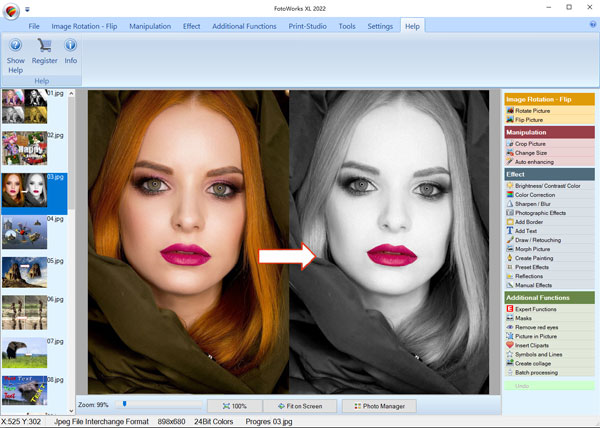Switch to the Print-Studio tab
The width and height of the screenshot is (600, 428).
tap(307, 26)
